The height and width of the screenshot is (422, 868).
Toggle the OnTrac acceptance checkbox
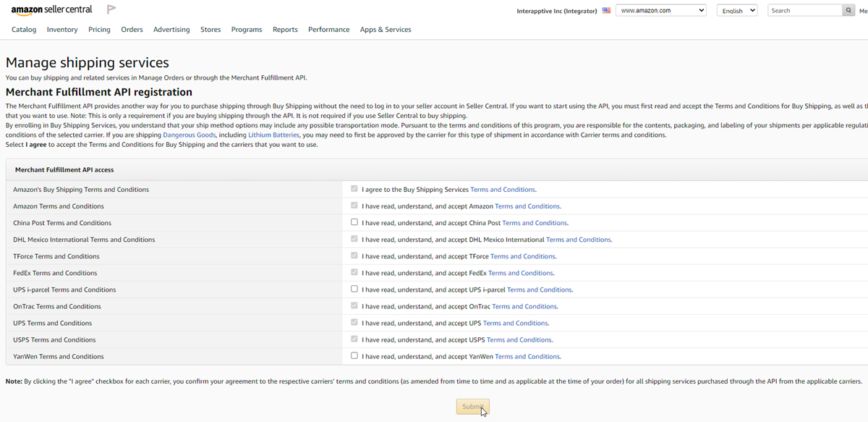(x=354, y=305)
